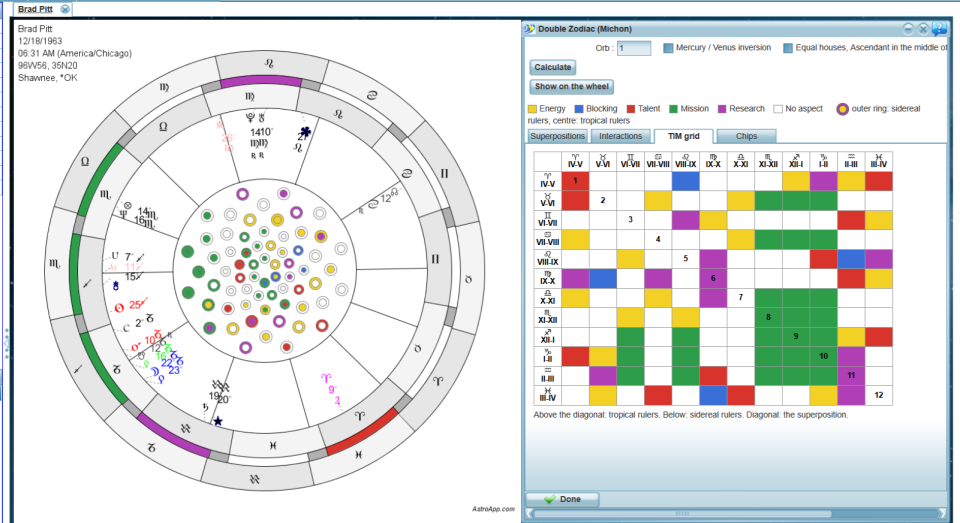Click the Libra X-XI row header
Viewport: 960px width, 523px height.
547,298
